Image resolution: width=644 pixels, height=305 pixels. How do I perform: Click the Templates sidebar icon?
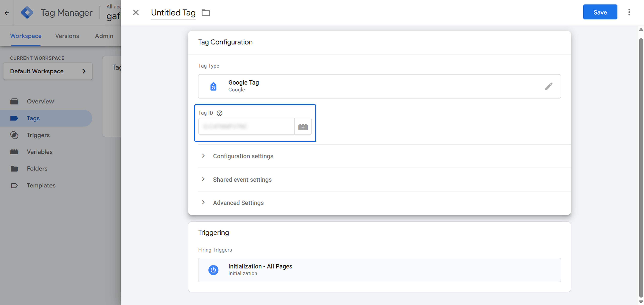[14, 185]
